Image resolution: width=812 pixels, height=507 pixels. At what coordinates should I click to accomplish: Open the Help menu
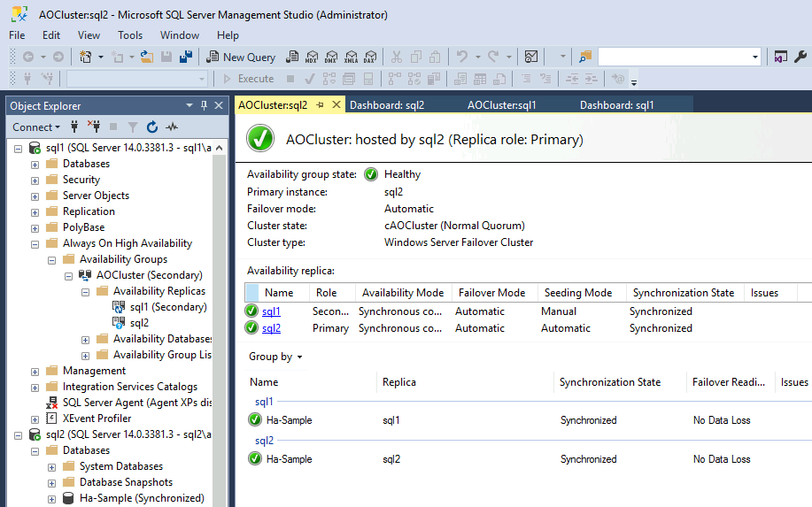[228, 35]
